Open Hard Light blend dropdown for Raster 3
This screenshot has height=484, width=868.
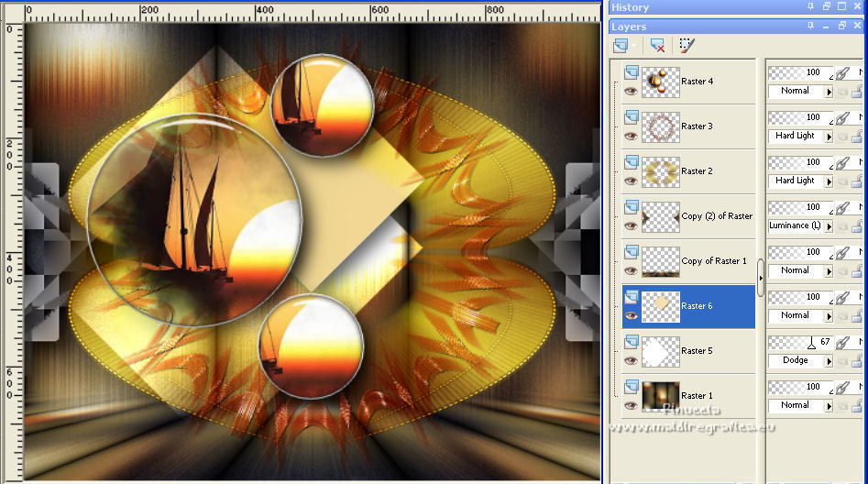pyautogui.click(x=829, y=137)
